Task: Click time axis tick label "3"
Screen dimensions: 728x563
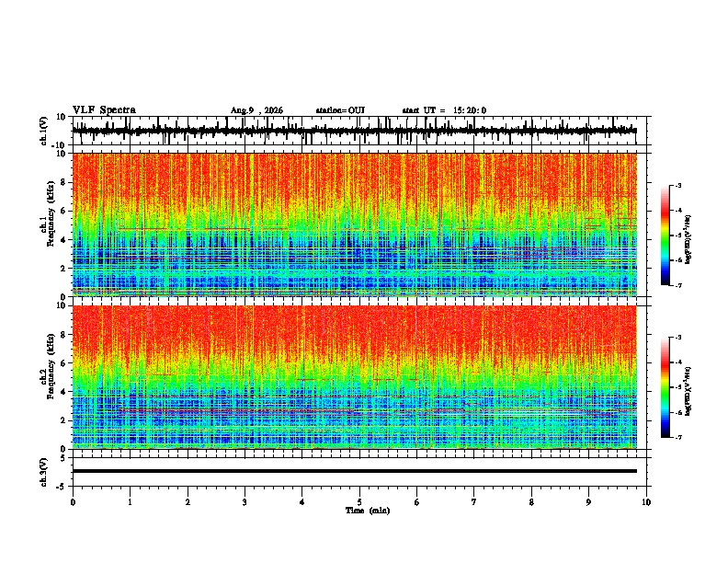Action: pyautogui.click(x=245, y=502)
